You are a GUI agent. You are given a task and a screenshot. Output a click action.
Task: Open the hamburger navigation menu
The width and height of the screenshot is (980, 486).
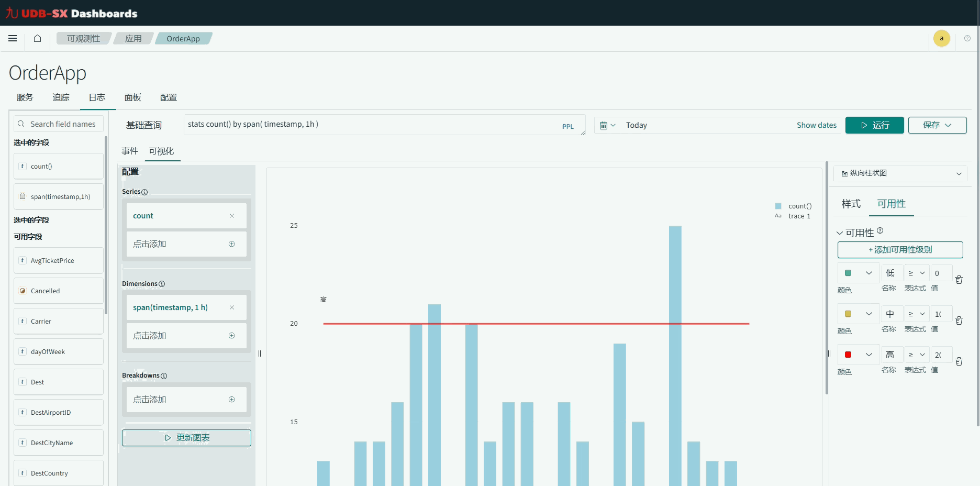pyautogui.click(x=13, y=38)
